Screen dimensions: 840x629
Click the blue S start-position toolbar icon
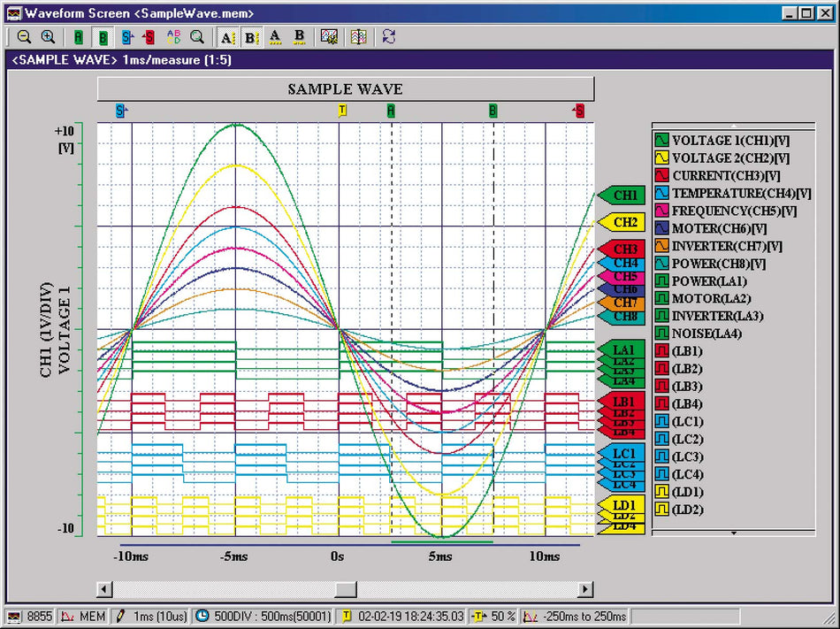pyautogui.click(x=127, y=37)
